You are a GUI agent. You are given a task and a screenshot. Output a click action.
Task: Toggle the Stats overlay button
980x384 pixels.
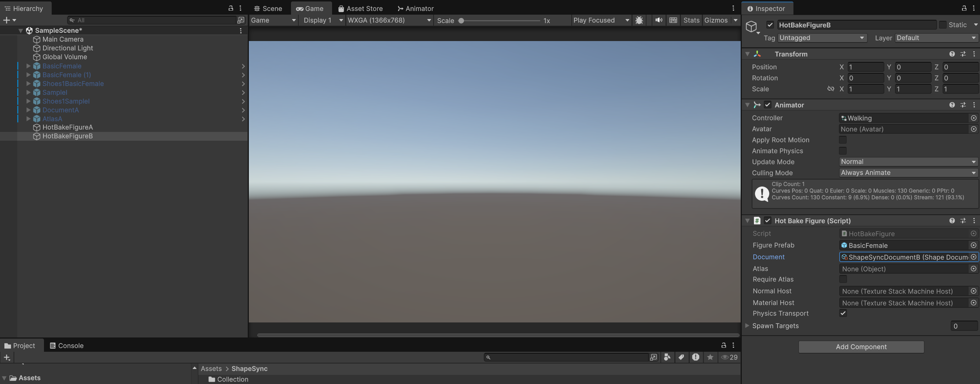pyautogui.click(x=691, y=20)
